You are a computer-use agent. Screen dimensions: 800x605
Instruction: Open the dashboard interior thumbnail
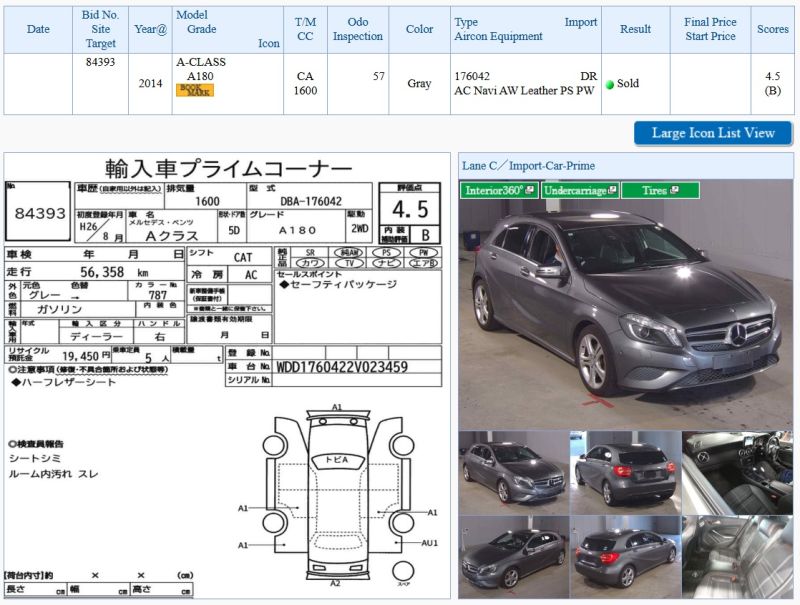tap(738, 473)
